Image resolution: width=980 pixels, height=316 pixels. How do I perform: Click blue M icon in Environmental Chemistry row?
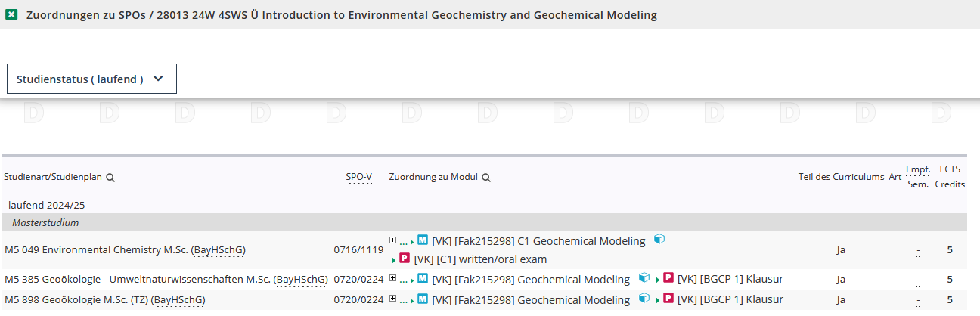click(x=423, y=240)
